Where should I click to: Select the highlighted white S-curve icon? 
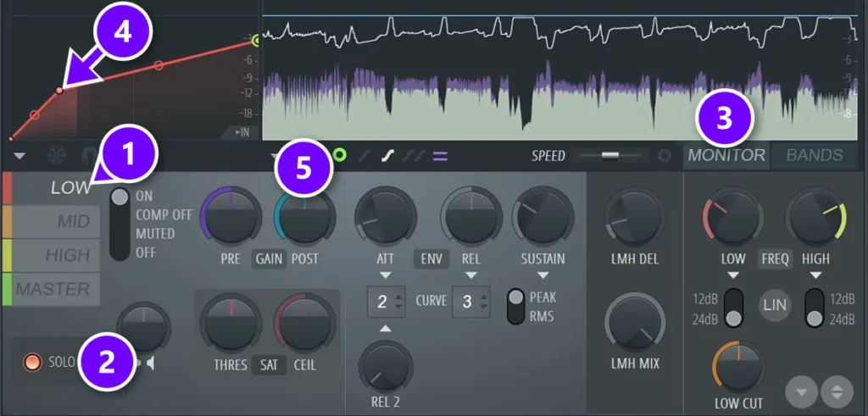click(387, 156)
